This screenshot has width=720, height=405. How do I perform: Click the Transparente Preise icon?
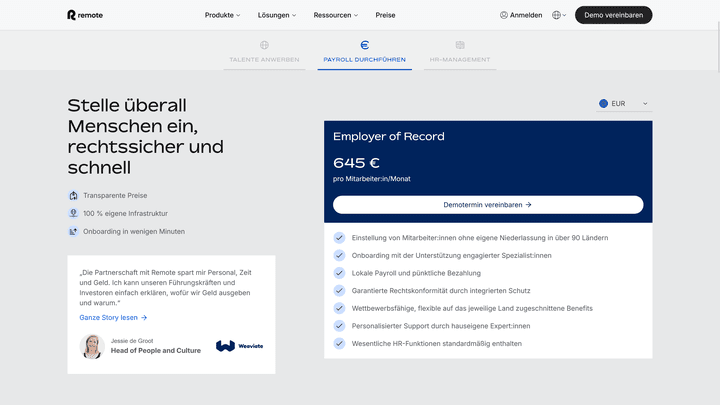point(73,196)
